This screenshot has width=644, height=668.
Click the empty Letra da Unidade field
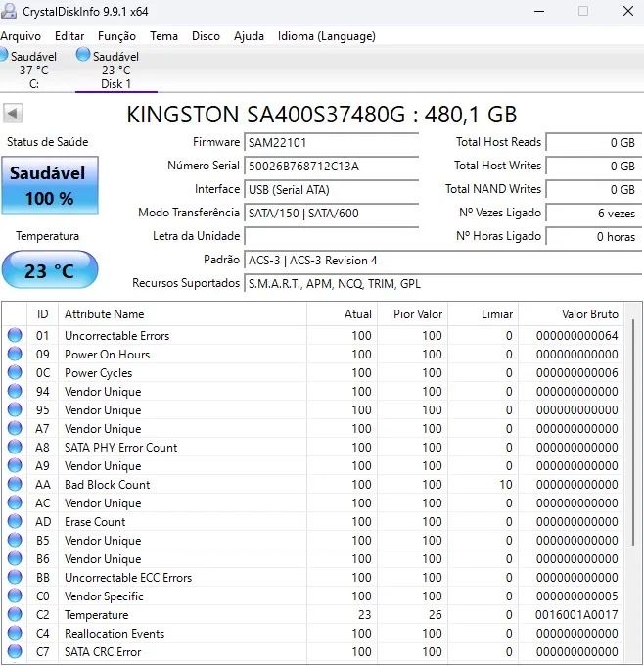click(331, 236)
